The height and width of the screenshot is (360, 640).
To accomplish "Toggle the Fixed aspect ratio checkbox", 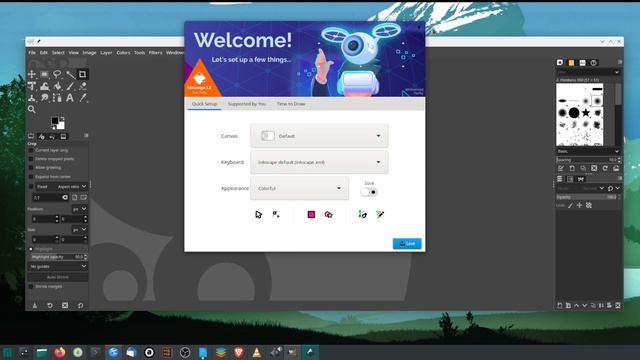I will (31, 187).
